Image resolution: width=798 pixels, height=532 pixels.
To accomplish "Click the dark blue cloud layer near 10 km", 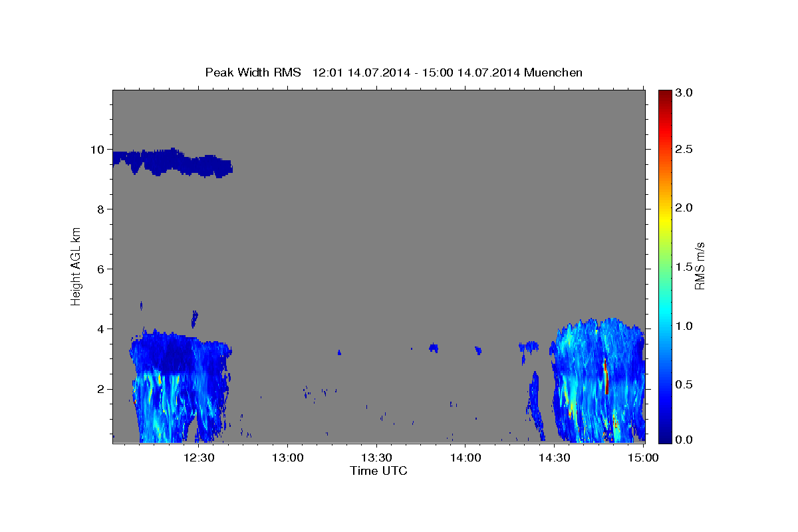I will coord(172,162).
